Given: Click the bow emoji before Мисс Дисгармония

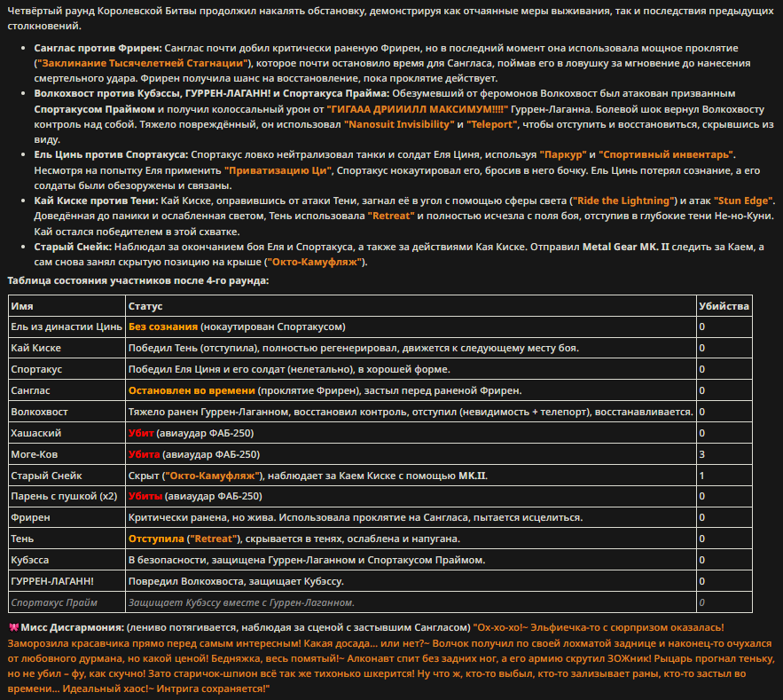Looking at the screenshot, I should (13, 627).
